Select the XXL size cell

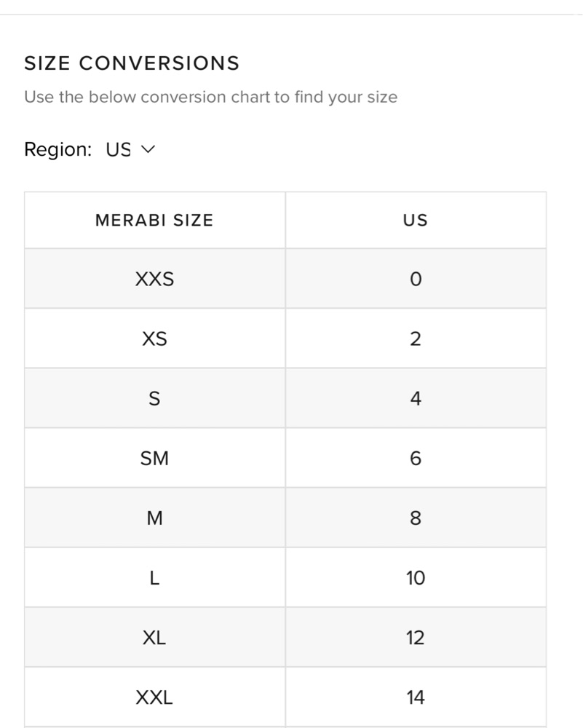click(154, 697)
